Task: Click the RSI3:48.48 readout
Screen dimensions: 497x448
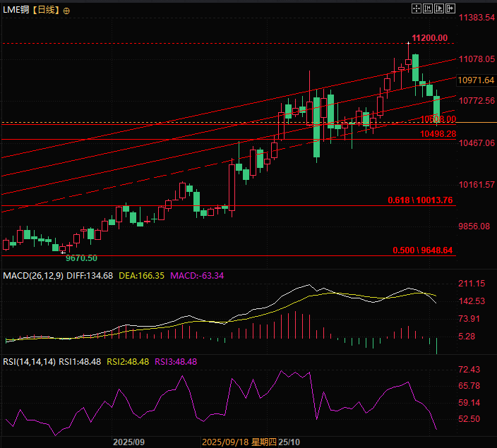Action: [x=176, y=362]
